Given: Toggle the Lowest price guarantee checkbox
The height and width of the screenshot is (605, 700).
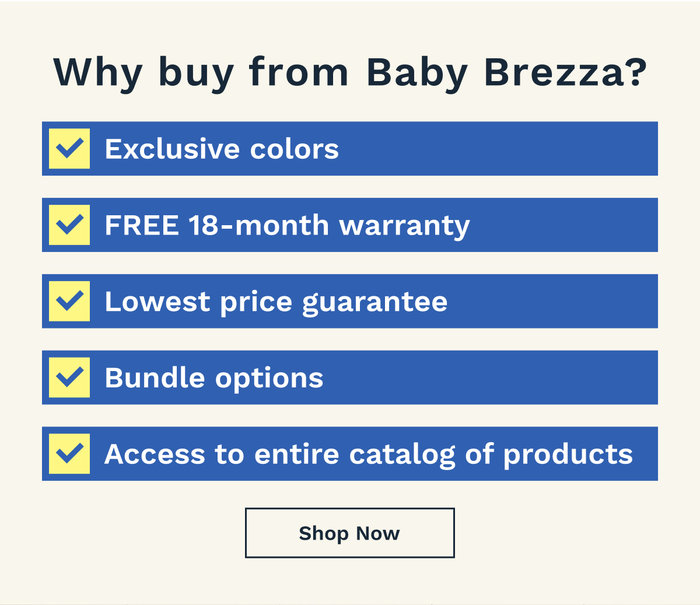Looking at the screenshot, I should tap(69, 302).
